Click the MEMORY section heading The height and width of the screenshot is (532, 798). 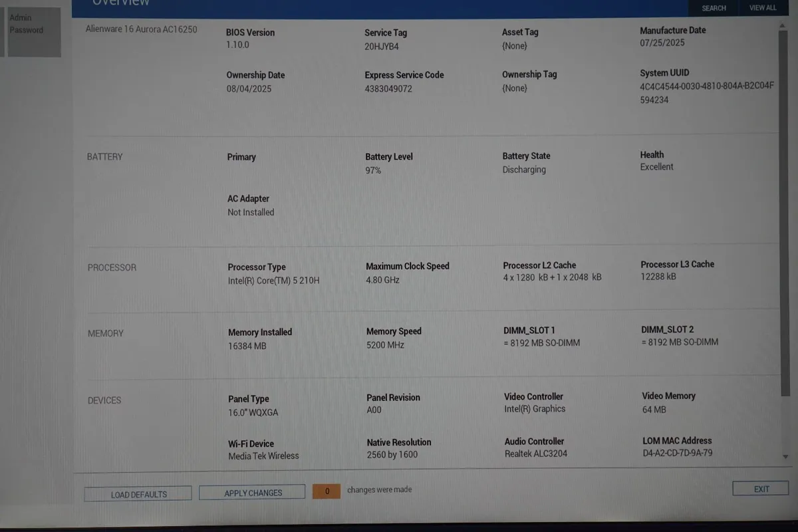pyautogui.click(x=106, y=333)
